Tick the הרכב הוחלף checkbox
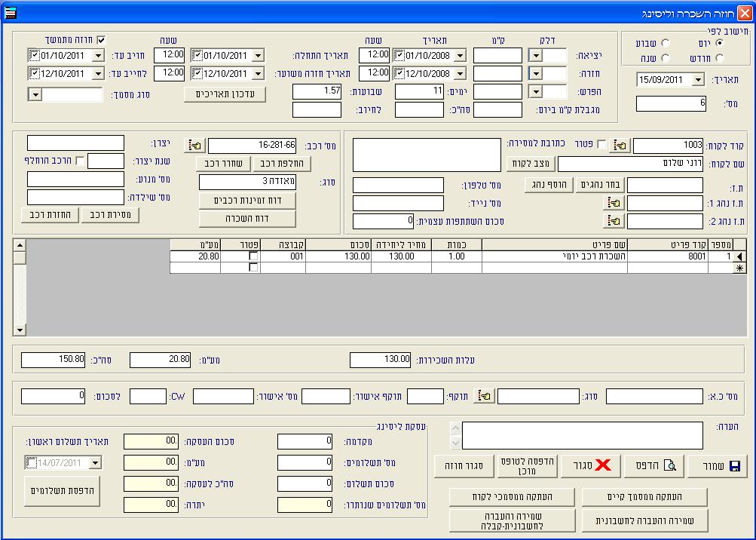This screenshot has height=540, width=756. [80, 161]
